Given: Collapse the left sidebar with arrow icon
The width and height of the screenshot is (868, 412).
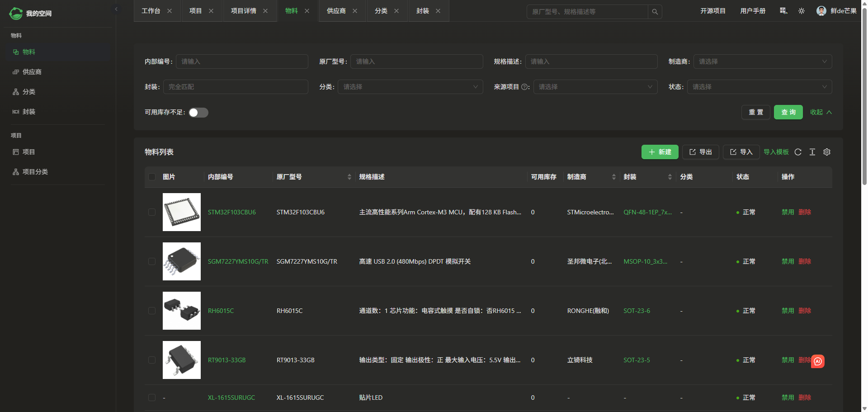Looking at the screenshot, I should pos(116,9).
